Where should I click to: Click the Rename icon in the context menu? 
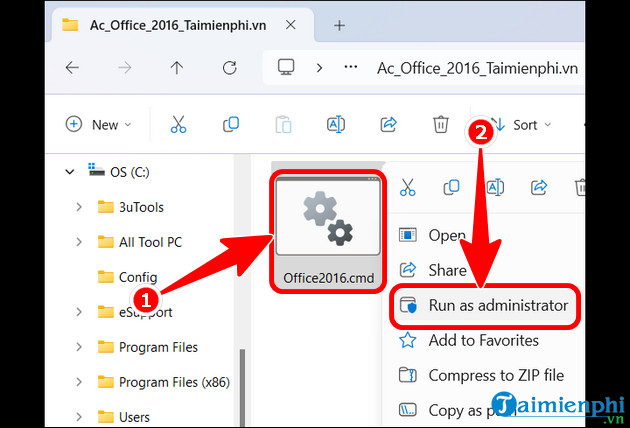[495, 187]
